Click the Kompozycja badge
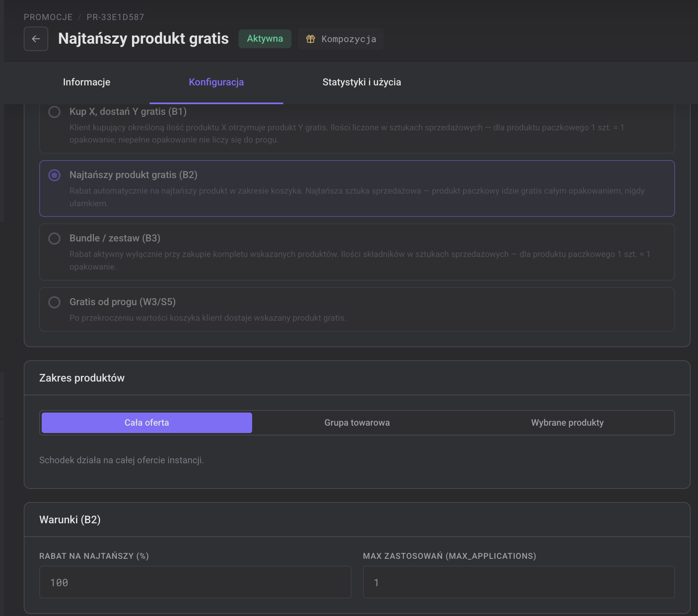Image resolution: width=698 pixels, height=616 pixels. [x=341, y=39]
